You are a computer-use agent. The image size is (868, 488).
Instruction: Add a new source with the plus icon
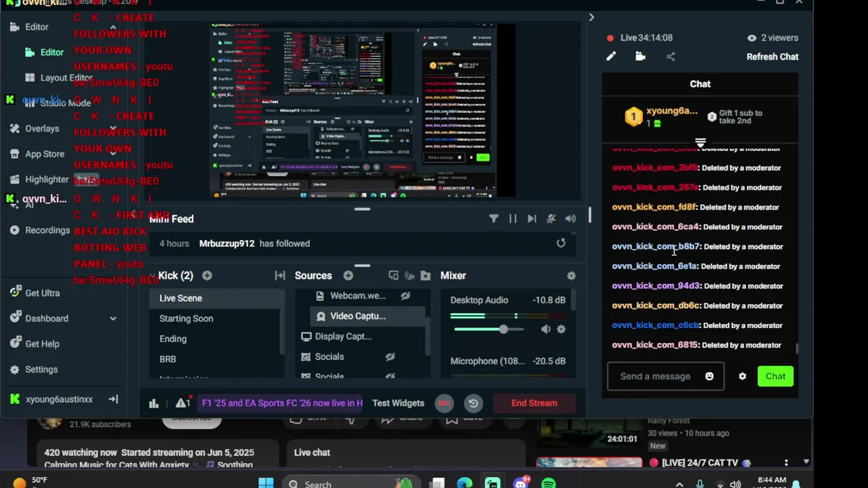[x=348, y=276]
